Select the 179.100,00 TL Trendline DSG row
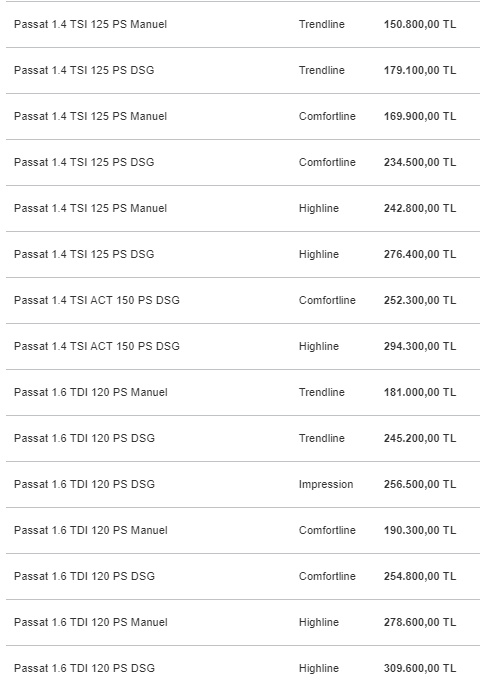 pos(243,70)
